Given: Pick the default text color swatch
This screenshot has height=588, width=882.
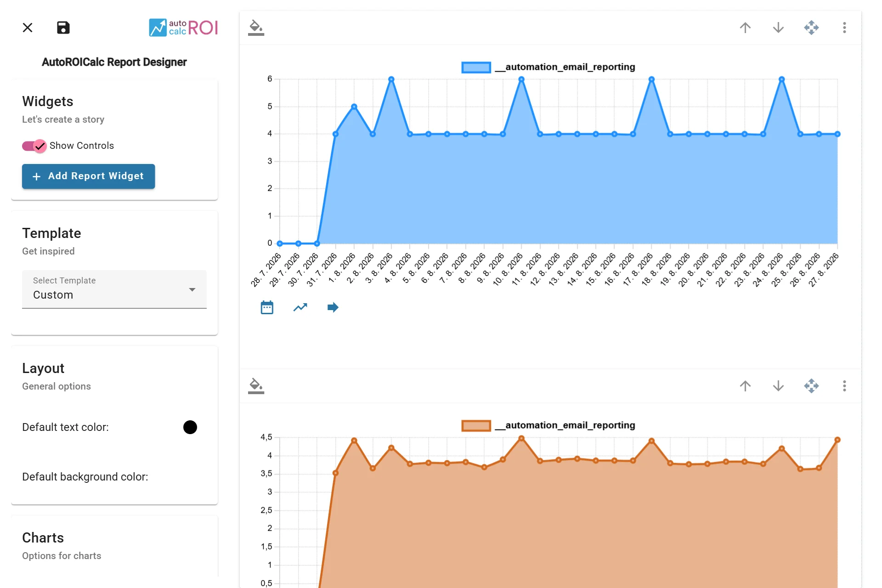Looking at the screenshot, I should click(190, 427).
